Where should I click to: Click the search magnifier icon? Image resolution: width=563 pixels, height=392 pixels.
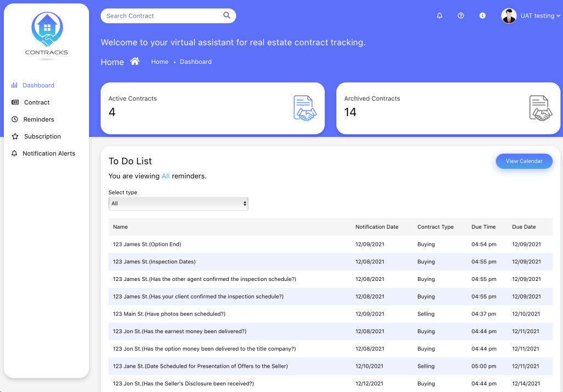227,15
